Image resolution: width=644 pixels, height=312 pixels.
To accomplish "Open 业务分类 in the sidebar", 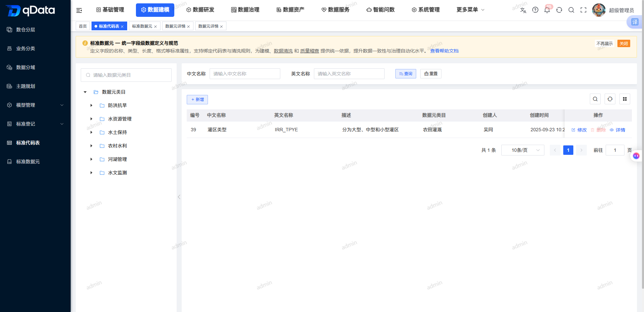I will tap(35, 48).
